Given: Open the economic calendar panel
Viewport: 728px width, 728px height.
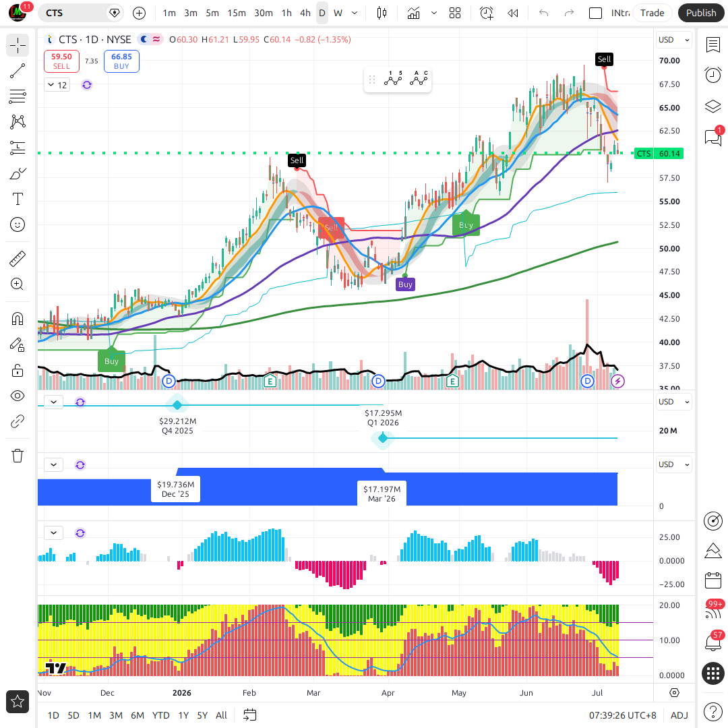Looking at the screenshot, I should click(x=713, y=580).
